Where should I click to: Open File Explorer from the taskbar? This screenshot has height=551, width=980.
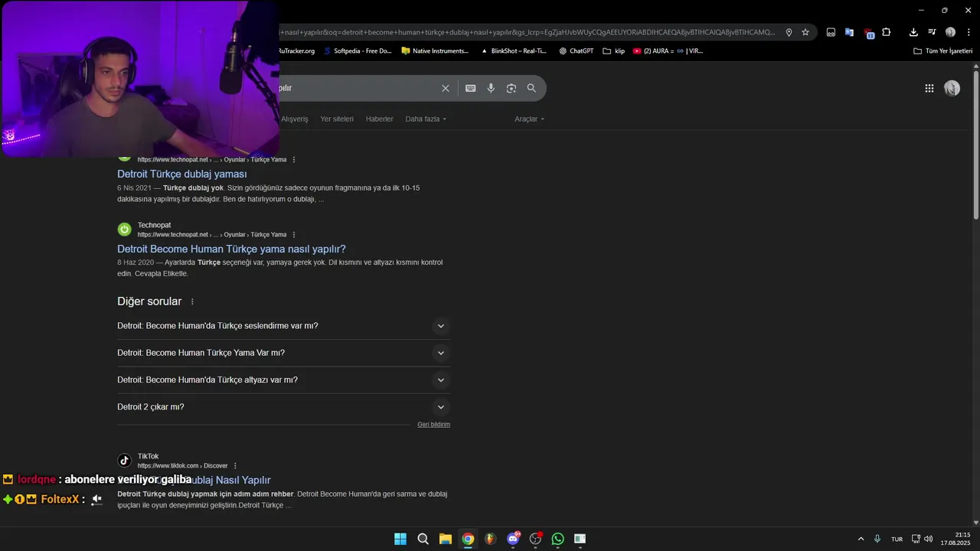click(445, 539)
